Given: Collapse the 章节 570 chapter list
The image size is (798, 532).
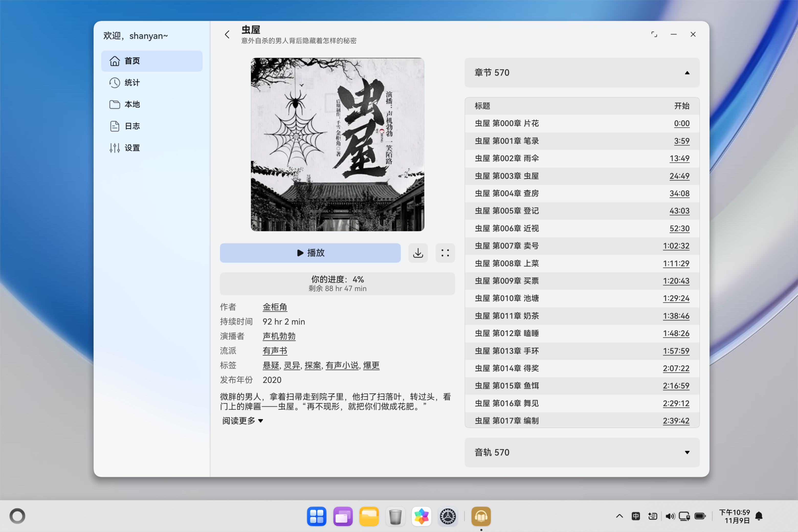Looking at the screenshot, I should [582, 73].
